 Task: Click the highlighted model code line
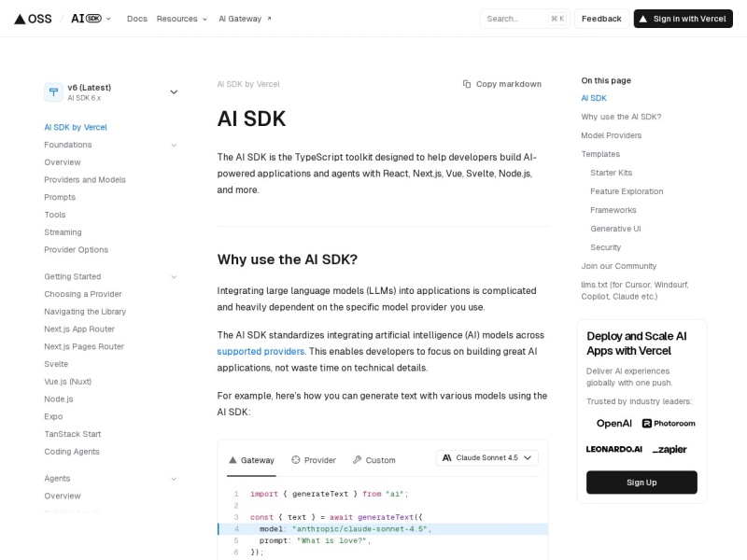pos(383,529)
